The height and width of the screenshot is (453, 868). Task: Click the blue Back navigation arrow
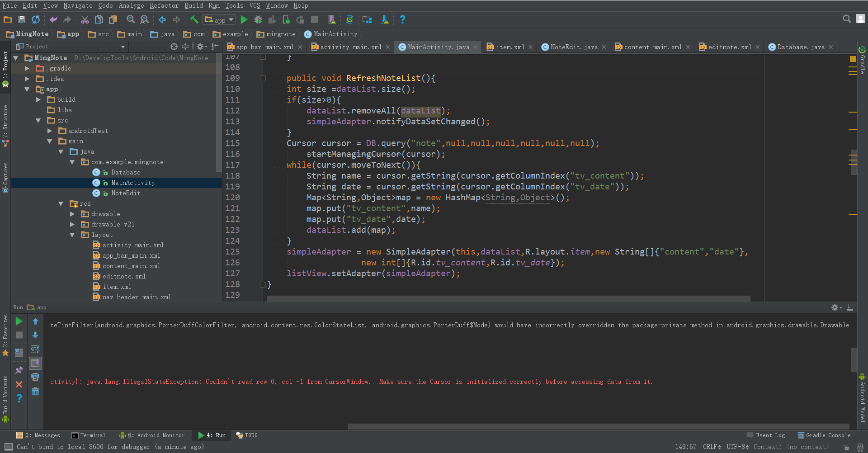coord(162,19)
